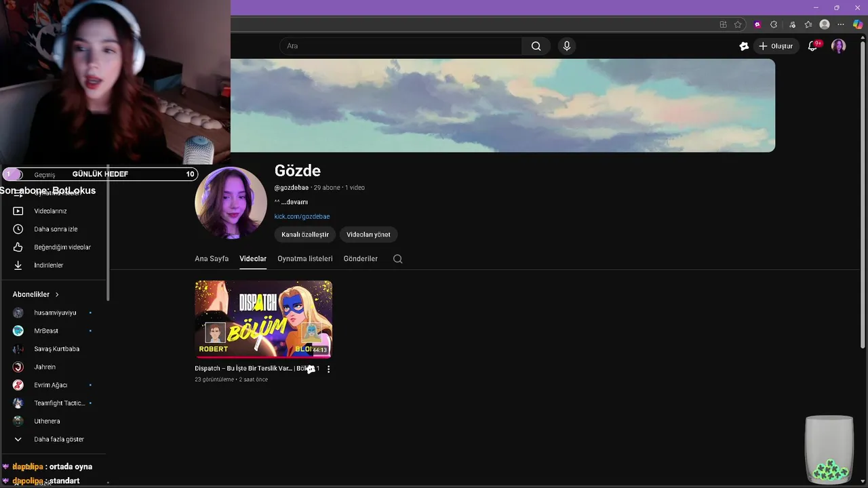Open the kick.com/gozdebae link
Viewport: 868px width, 488px height.
302,216
